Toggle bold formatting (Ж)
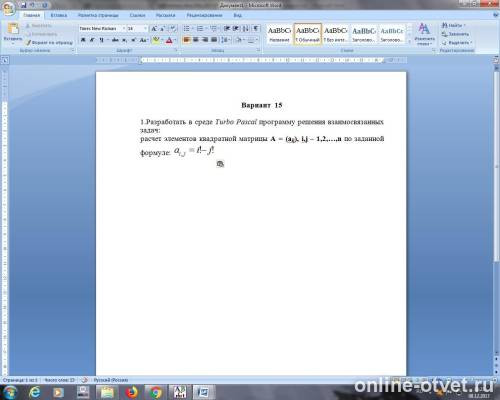Image resolution: width=500 pixels, height=400 pixels. [x=83, y=40]
